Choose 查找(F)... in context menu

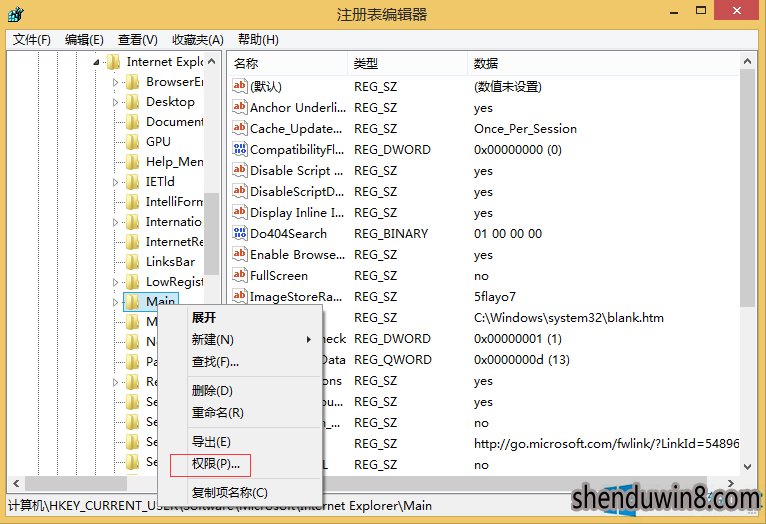[x=215, y=362]
